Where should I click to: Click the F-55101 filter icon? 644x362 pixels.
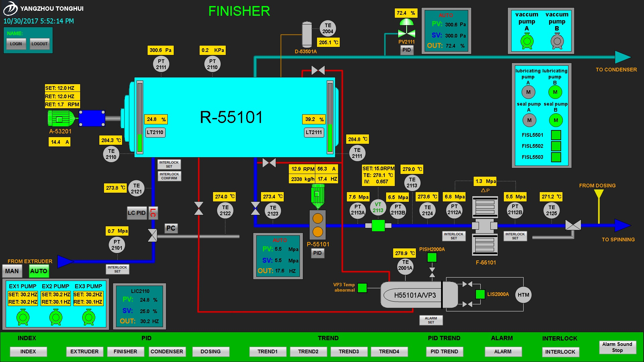[x=485, y=226]
